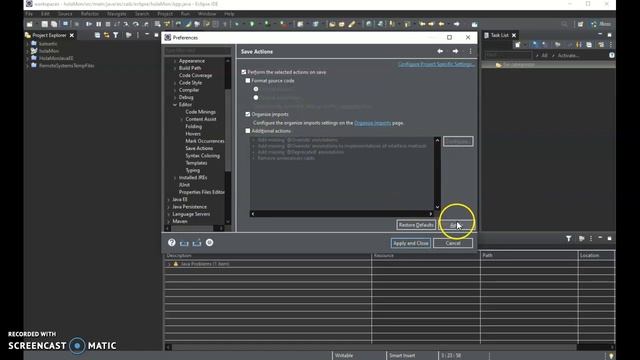Expand Build Path node in Preferences tree
Viewport: 640px width, 360px height.
click(175, 68)
